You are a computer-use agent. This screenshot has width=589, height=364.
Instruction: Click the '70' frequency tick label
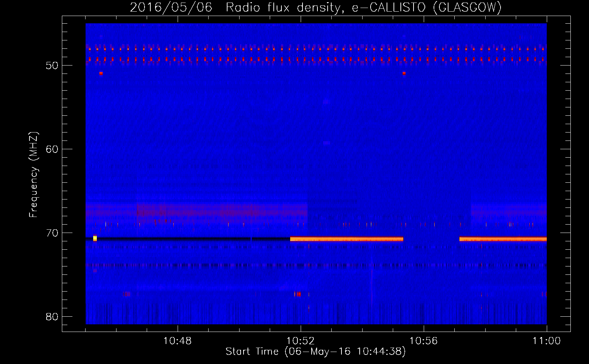tap(52, 233)
